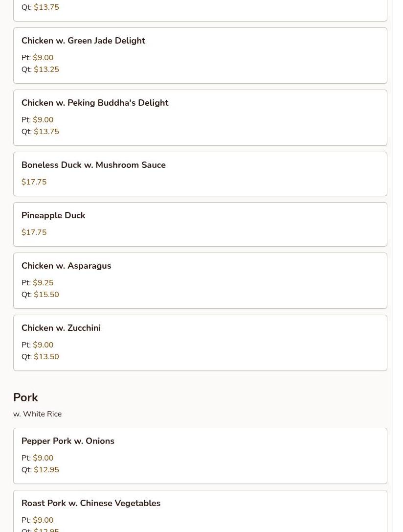Viewport: 403px width, 532px height.
Task: Select Chicken w. Peking Buddha's Delight card
Action: pyautogui.click(x=200, y=118)
